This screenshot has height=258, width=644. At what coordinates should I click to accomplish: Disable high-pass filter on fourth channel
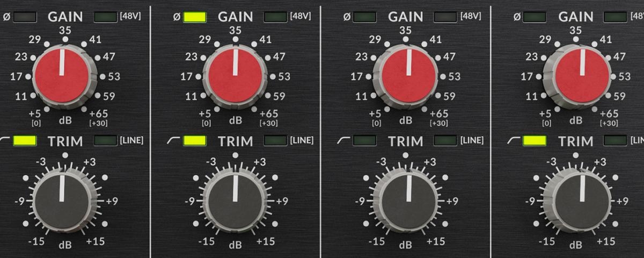(x=535, y=141)
